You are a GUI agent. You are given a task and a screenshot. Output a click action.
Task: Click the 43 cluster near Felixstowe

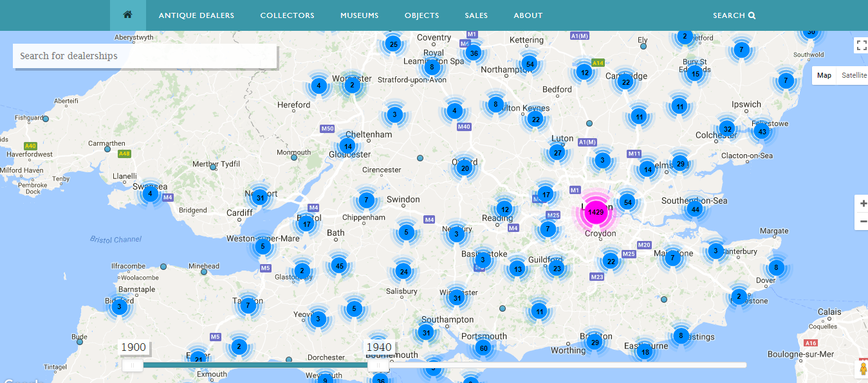(x=762, y=132)
